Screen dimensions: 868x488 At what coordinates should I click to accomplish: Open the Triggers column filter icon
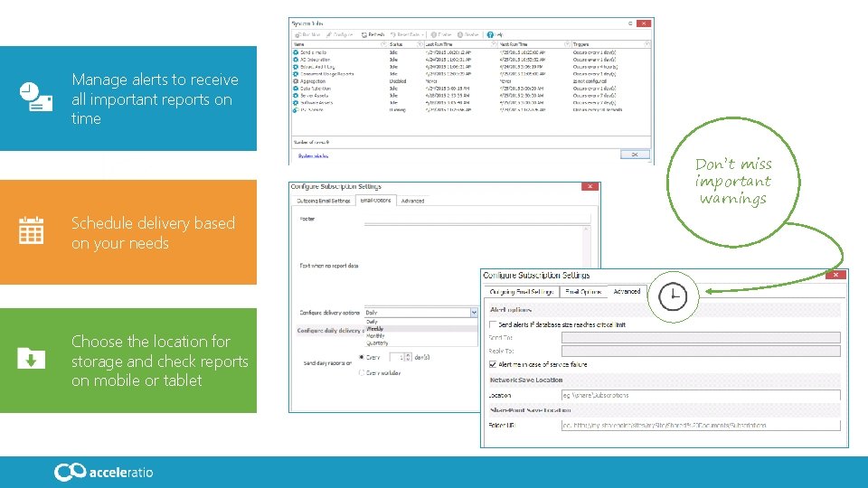646,44
